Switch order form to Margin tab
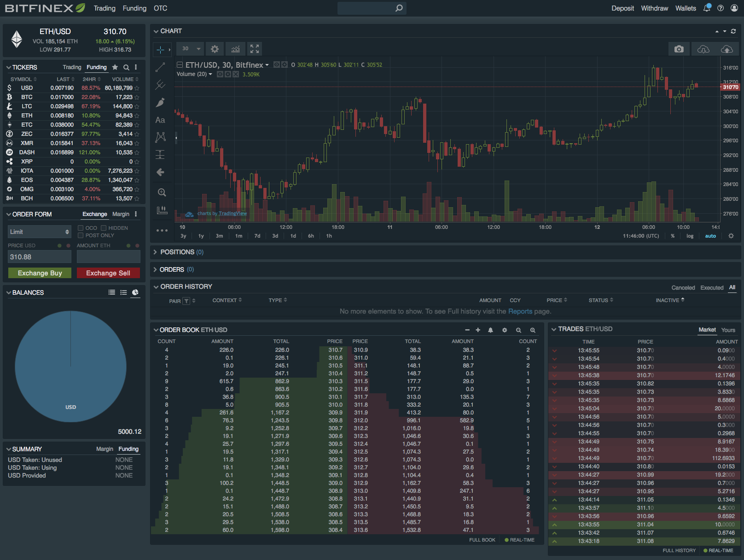 coord(121,214)
